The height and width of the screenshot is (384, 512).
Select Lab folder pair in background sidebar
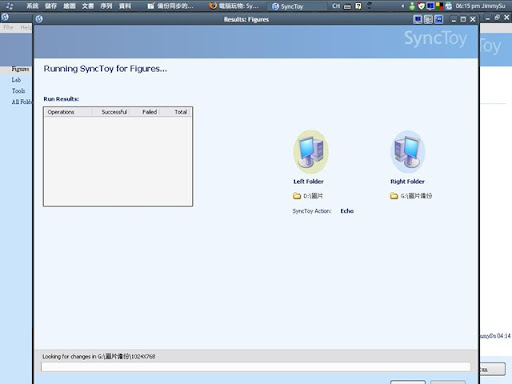click(x=16, y=80)
